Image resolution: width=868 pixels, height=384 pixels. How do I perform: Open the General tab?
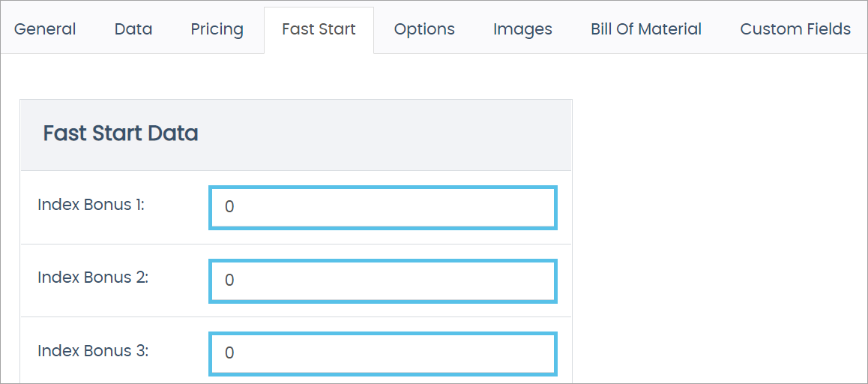(45, 29)
